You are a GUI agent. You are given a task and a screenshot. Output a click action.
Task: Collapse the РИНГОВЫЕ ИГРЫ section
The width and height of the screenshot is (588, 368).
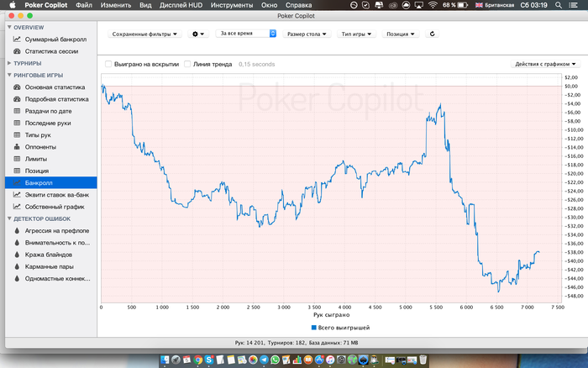9,75
